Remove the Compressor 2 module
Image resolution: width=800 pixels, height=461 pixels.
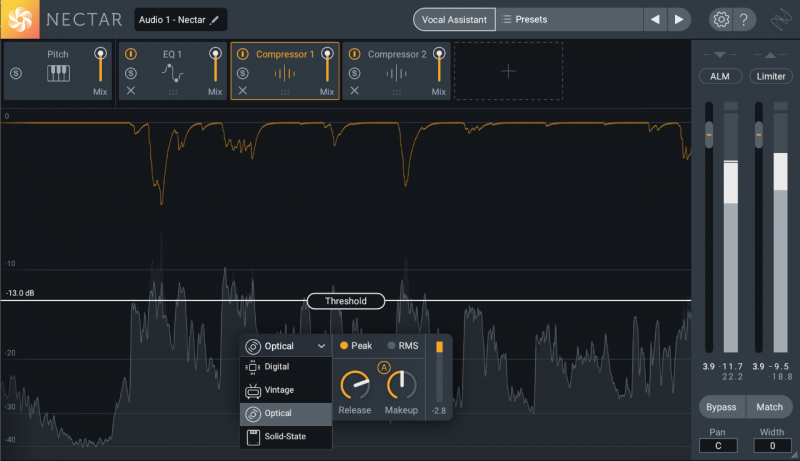pos(355,91)
